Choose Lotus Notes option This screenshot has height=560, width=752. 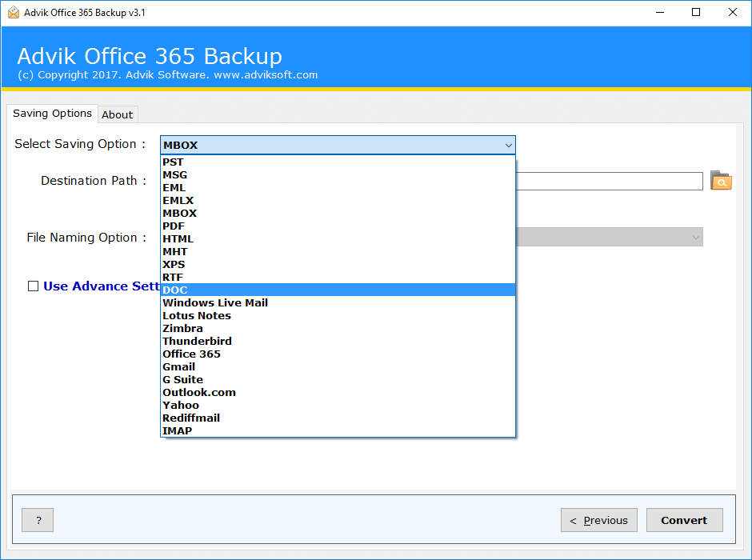pos(338,315)
